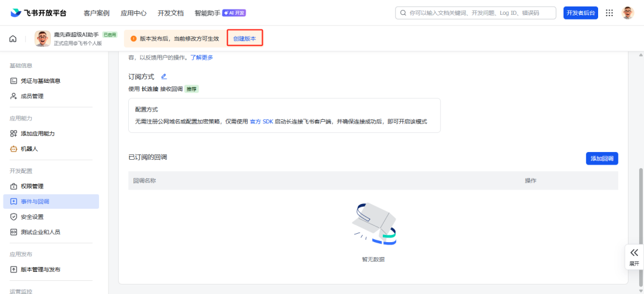Open 开发文档 in the top navigation
Viewport: 644px width, 294px height.
[x=171, y=13]
